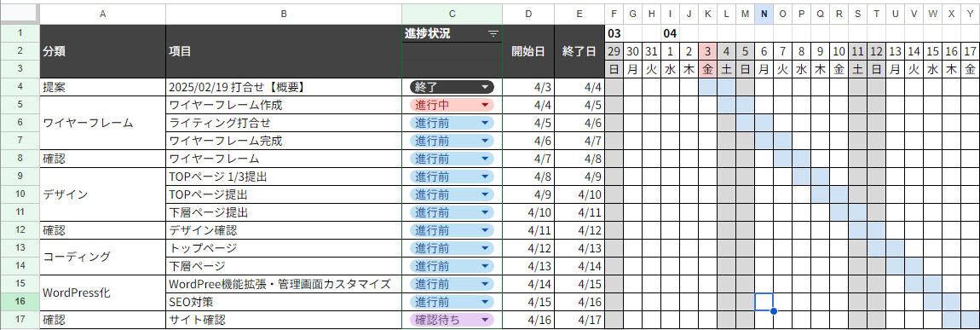Click the サイト確認 item cell
The width and height of the screenshot is (980, 330).
(x=284, y=320)
